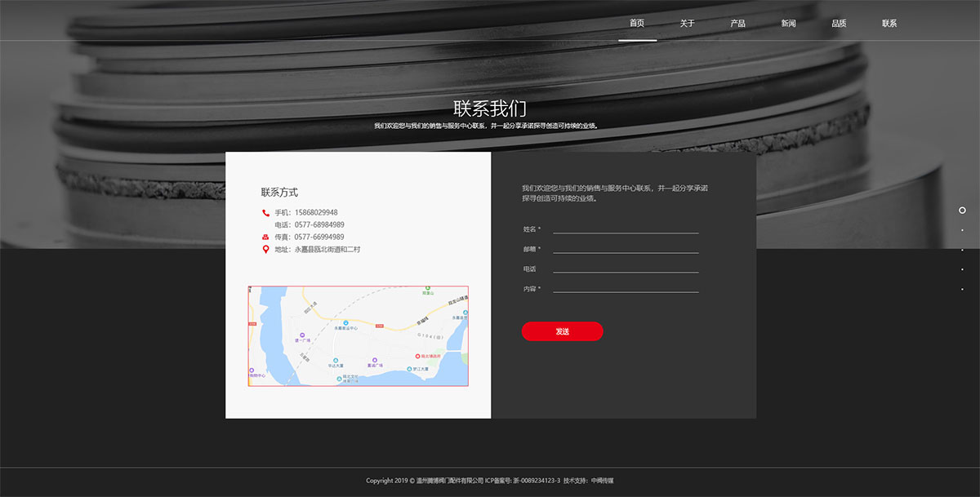This screenshot has width=980, height=497.
Task: Click the red fax machine icon
Action: coord(265,237)
